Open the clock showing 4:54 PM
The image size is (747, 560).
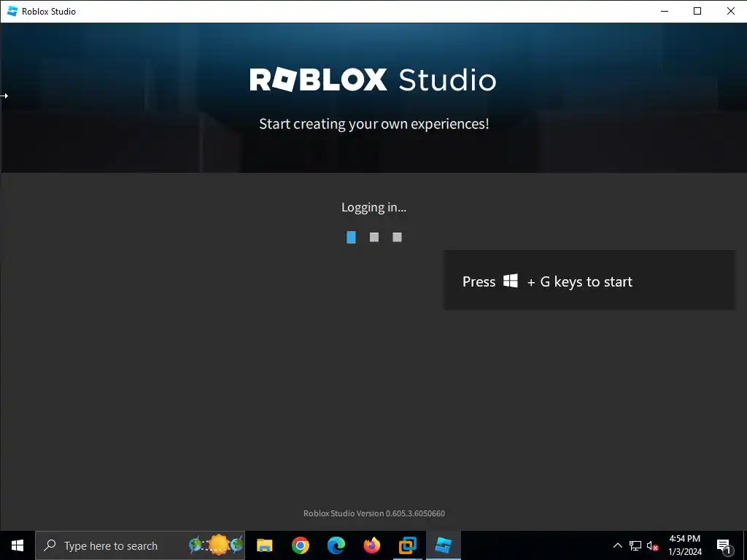tap(684, 545)
